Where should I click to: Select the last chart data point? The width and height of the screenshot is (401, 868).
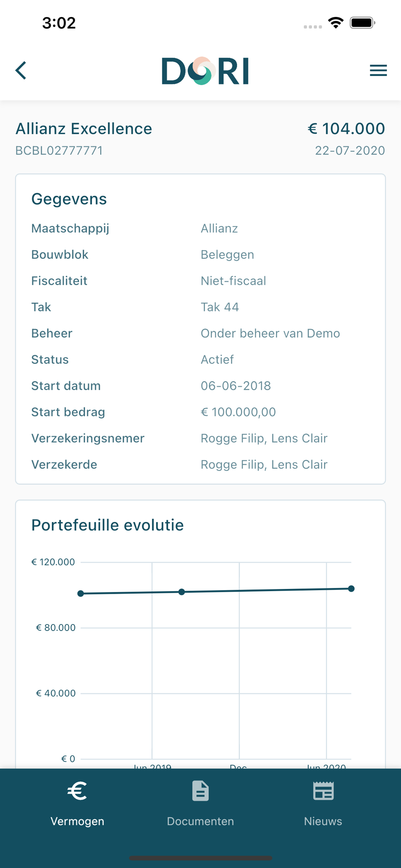(352, 589)
